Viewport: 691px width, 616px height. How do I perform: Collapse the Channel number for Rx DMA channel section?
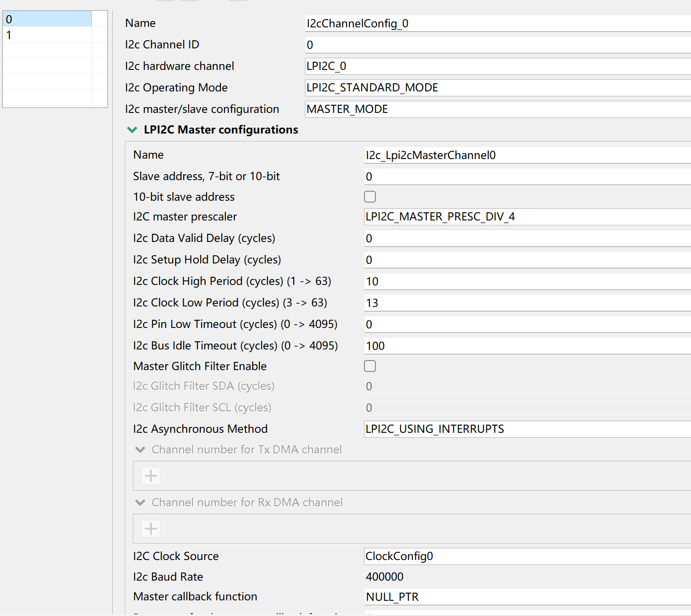(x=140, y=502)
